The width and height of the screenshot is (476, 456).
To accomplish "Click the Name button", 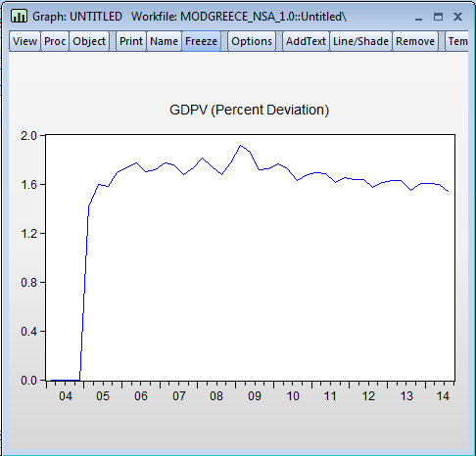I will pyautogui.click(x=164, y=41).
